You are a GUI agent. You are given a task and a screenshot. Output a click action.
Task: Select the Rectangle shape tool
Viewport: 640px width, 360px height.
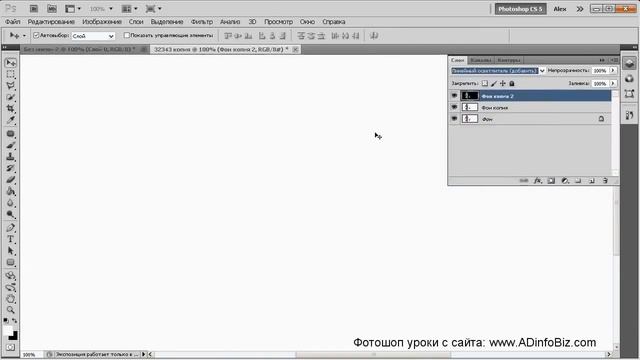click(x=11, y=262)
